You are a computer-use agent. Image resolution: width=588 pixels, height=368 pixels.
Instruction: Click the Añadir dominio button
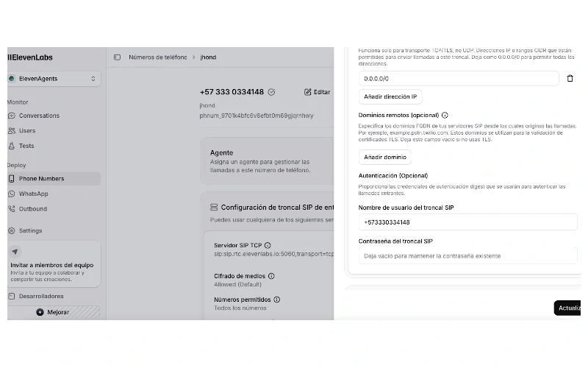coord(384,157)
